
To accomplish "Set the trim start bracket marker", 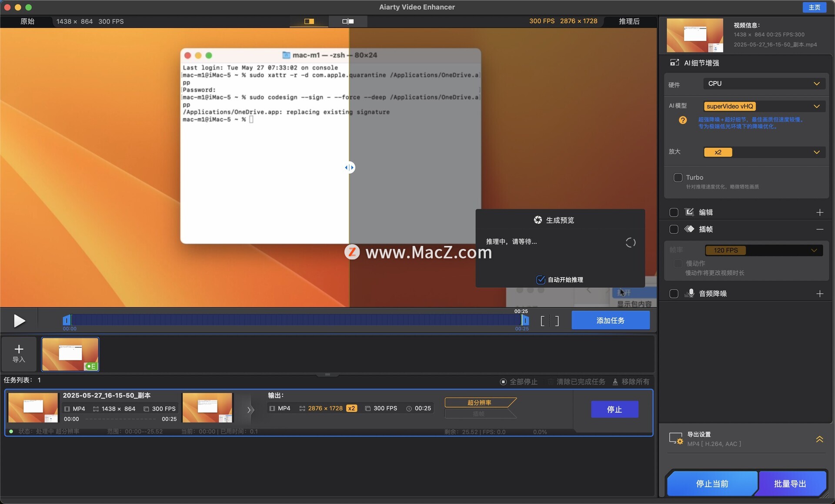I will click(x=542, y=321).
